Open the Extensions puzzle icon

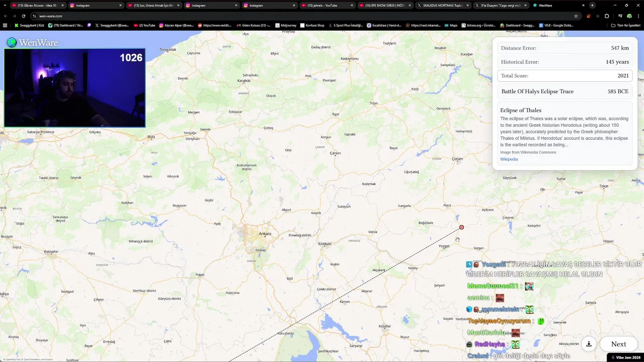pyautogui.click(x=607, y=16)
